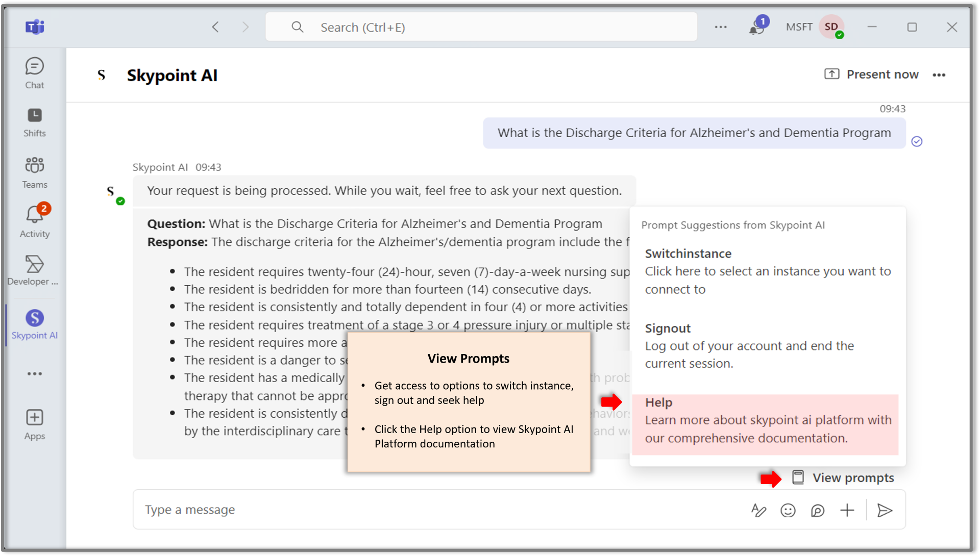Image resolution: width=980 pixels, height=556 pixels.
Task: Toggle the notification bell icon
Action: tap(755, 27)
